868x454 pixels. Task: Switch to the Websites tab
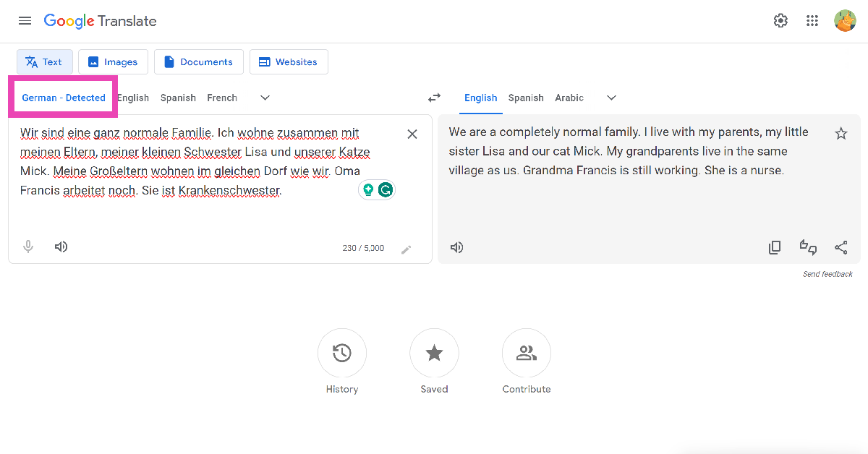click(289, 62)
